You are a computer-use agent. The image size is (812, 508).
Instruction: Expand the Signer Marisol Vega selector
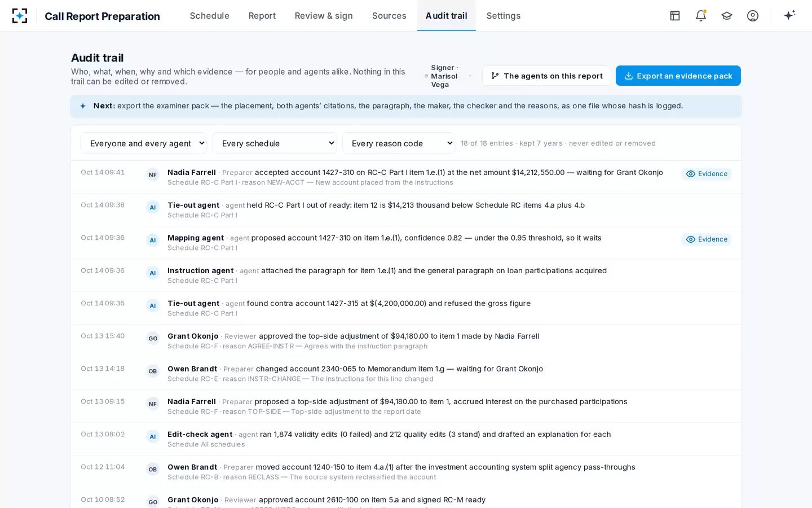pos(448,76)
